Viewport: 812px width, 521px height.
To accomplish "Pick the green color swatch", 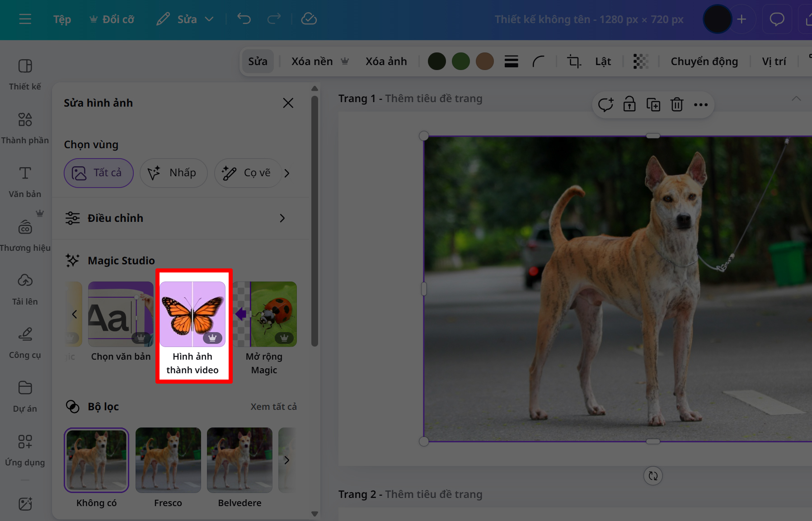I will 460,61.
